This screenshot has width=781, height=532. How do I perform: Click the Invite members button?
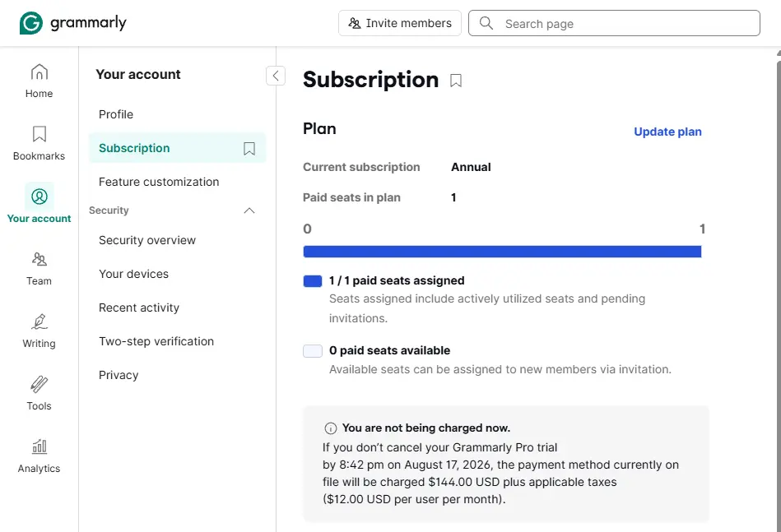[400, 23]
